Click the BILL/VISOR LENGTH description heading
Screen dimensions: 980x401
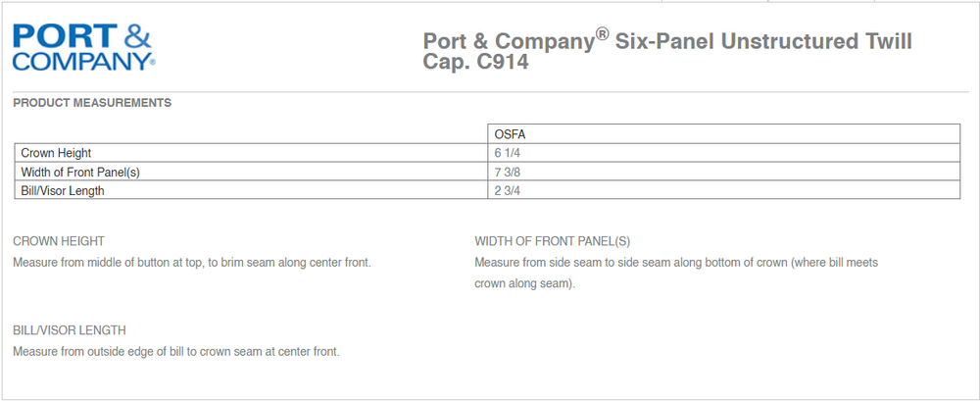tap(70, 330)
